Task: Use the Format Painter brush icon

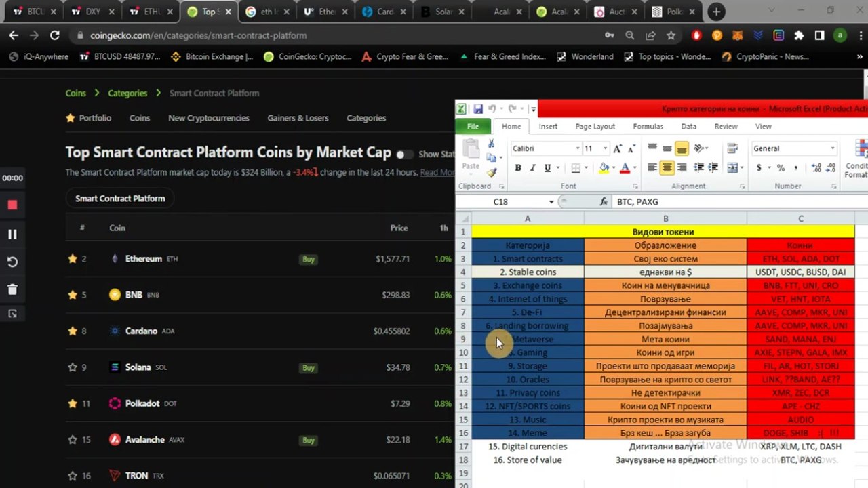Action: 491,172
